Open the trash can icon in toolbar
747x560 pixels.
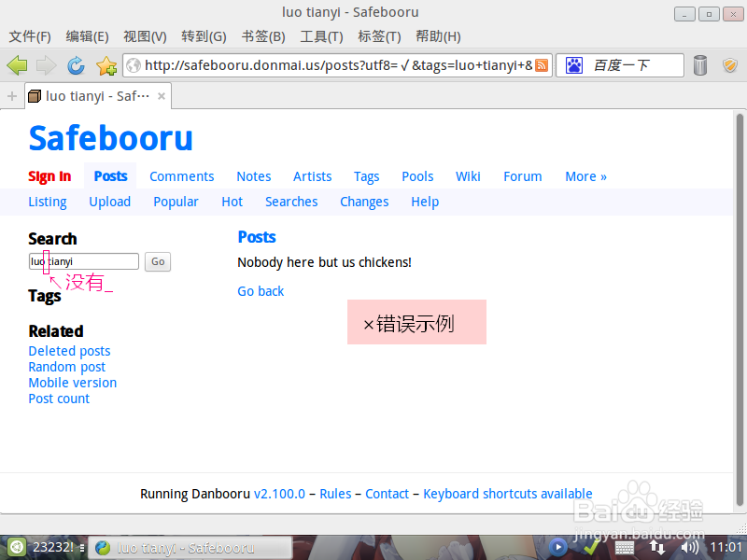(x=699, y=65)
